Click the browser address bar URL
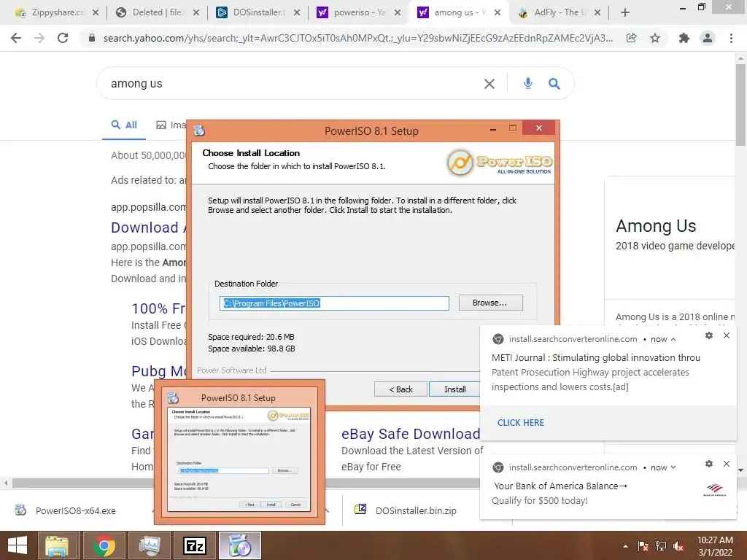 pos(357,38)
